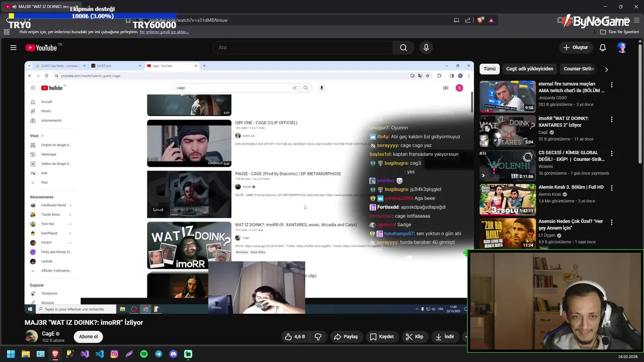
Task: Open the CagE channel avatar
Action: pos(31,336)
